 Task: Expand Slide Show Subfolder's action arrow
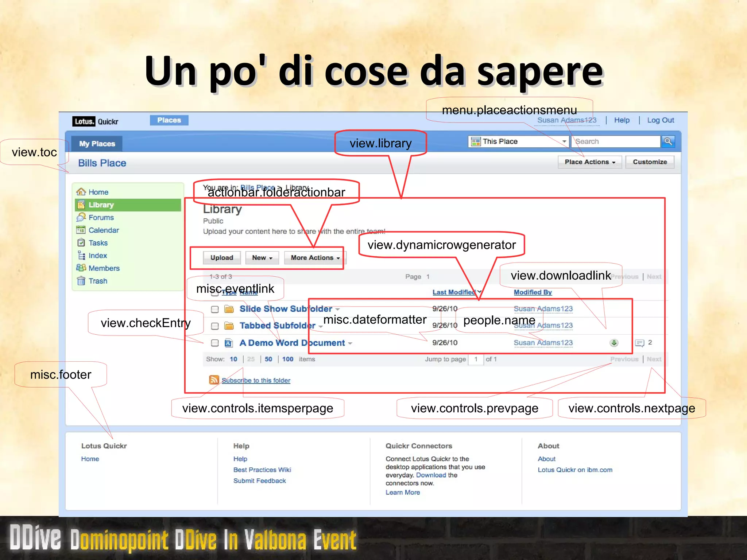[x=337, y=310]
